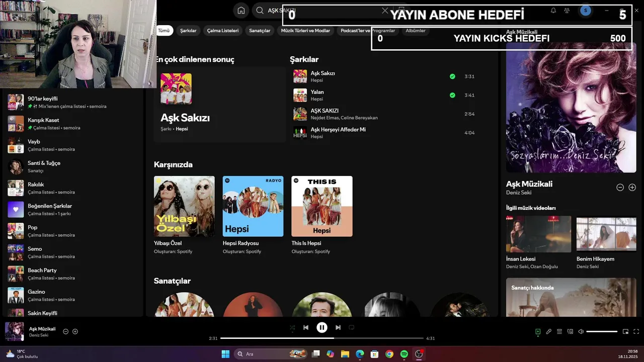Open the top result Aşk Sakızı card
The width and height of the screenshot is (644, 362).
pyautogui.click(x=220, y=105)
